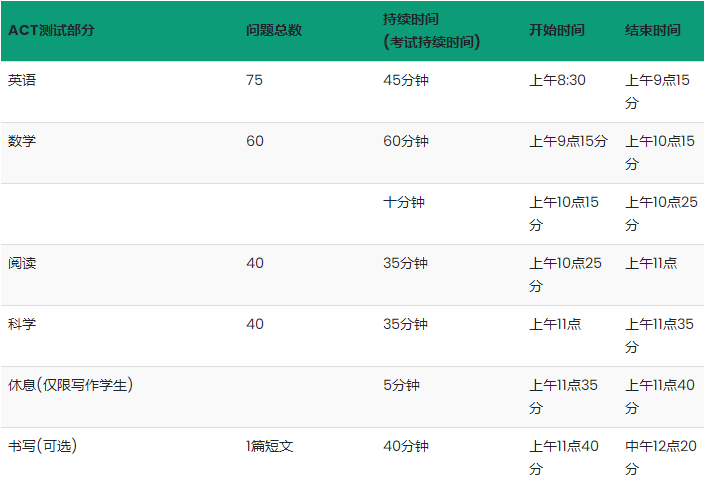Click the 持续时间 column header
Image resolution: width=704 pixels, height=503 pixels.
pos(411,19)
